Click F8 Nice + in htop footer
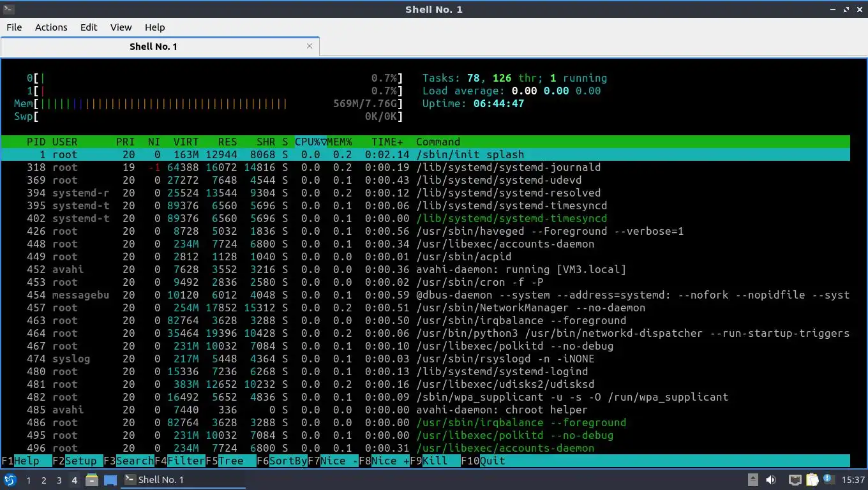Screen dimensions: 868x490 (384, 461)
